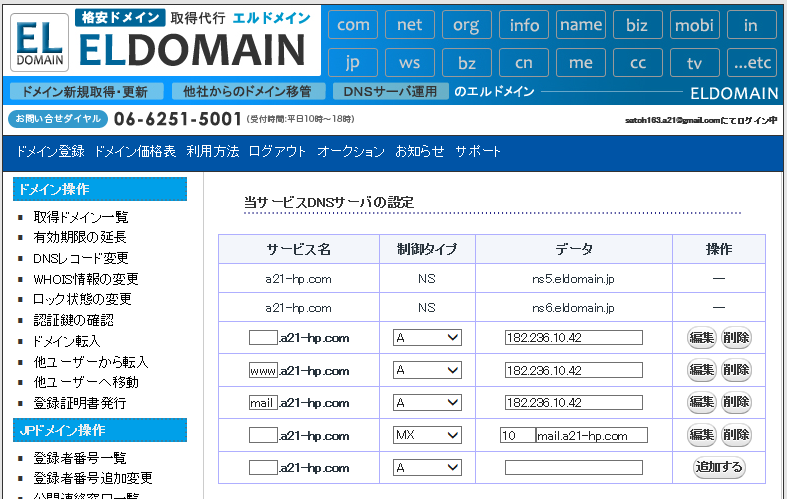Image resolution: width=787 pixels, height=499 pixels.
Task: Select the bz domain tile
Action: coord(466,63)
